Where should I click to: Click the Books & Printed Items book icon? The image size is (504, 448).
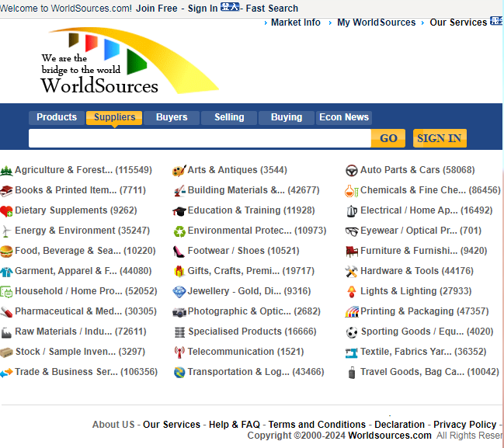6,190
